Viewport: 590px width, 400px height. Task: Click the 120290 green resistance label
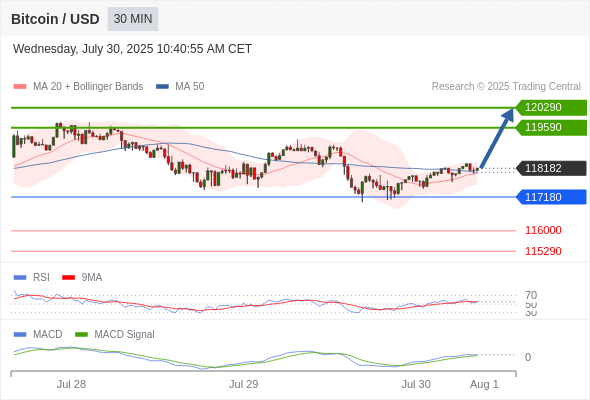551,108
